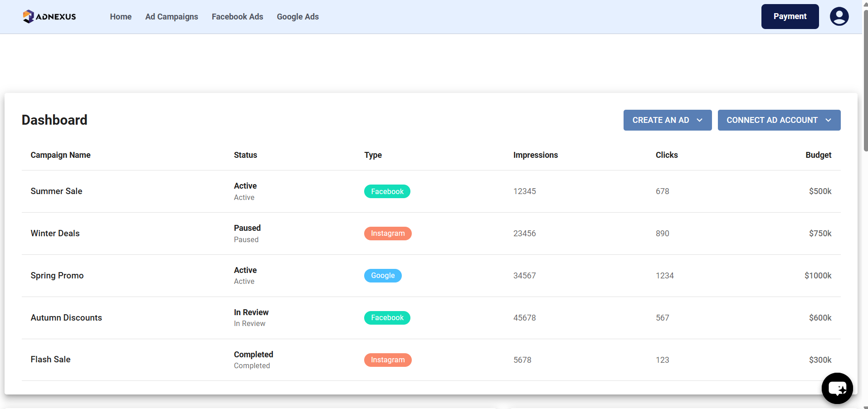Select the Summer Sale campaign name
Screen dimensions: 868x409
pyautogui.click(x=56, y=191)
